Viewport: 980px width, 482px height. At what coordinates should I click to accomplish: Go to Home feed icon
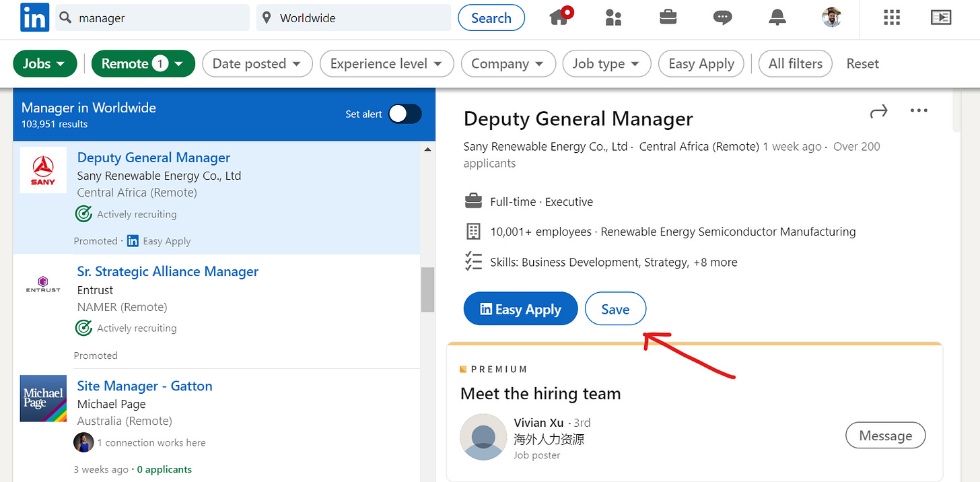pyautogui.click(x=560, y=16)
